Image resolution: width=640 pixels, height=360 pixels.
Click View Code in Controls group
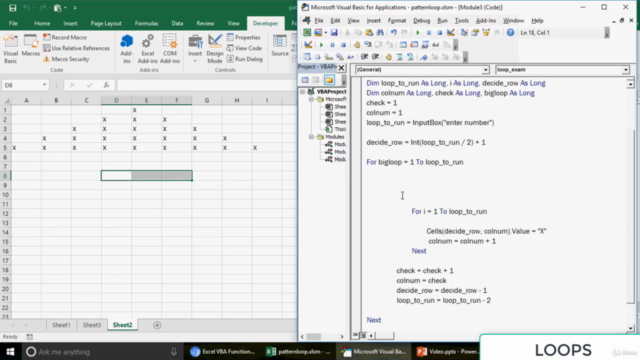(x=244, y=48)
